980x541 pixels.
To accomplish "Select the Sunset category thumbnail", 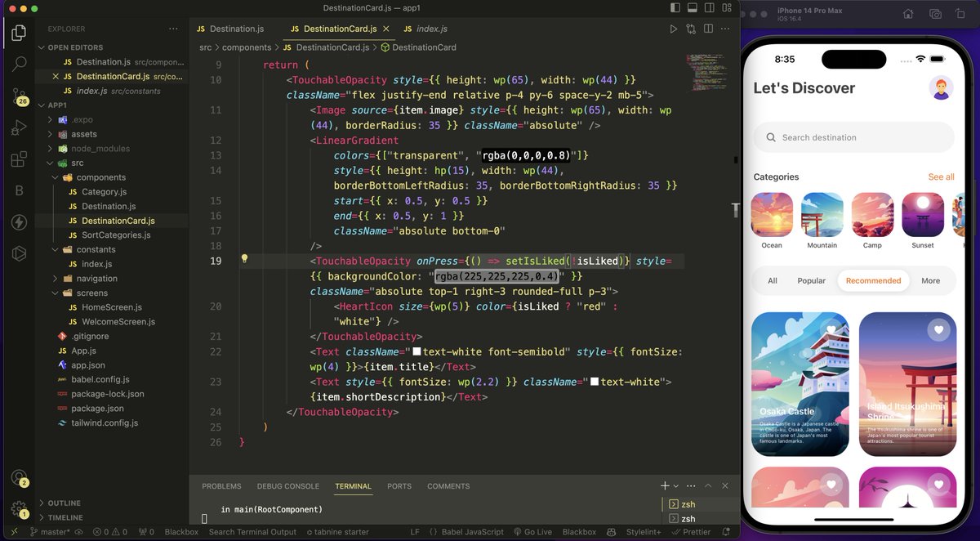I will point(923,216).
